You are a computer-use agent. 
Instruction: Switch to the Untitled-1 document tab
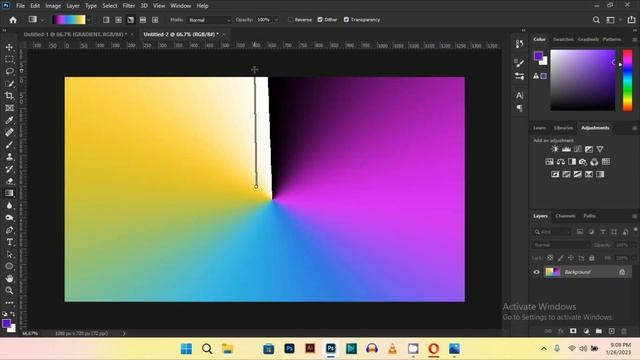[x=75, y=34]
